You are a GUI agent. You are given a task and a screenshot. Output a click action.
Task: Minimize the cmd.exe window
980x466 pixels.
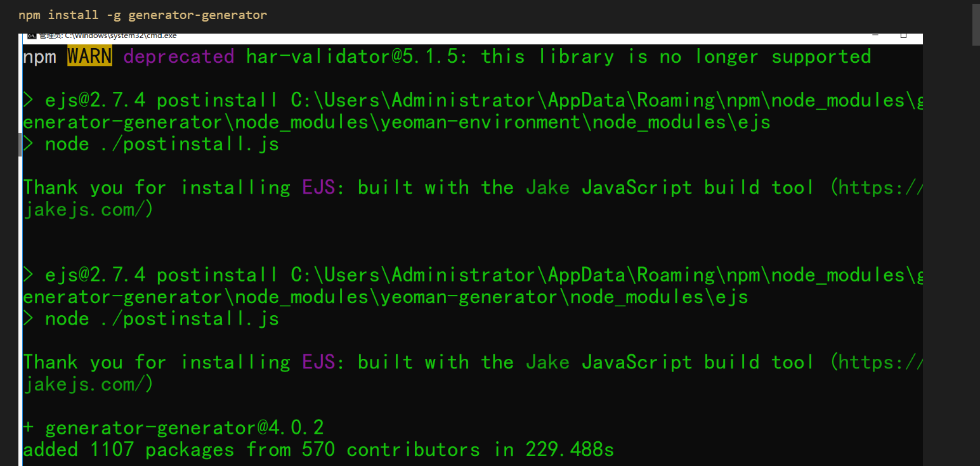pos(875,35)
